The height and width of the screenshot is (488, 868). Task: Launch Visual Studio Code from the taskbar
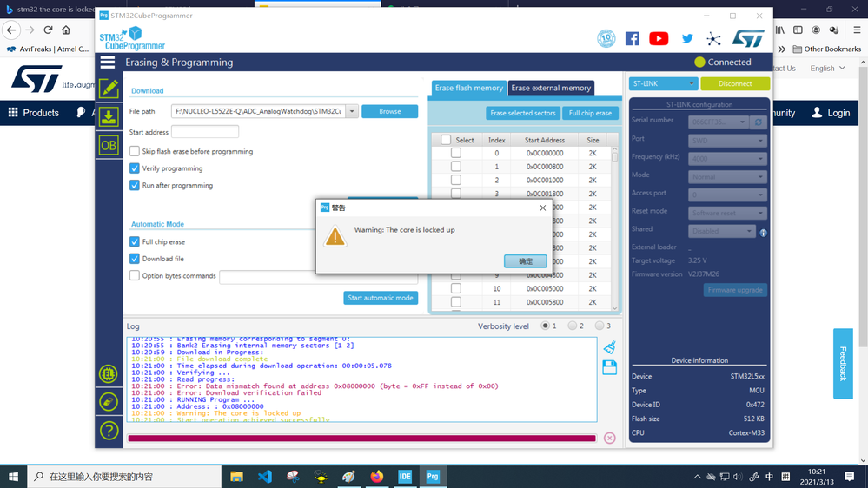click(x=265, y=477)
